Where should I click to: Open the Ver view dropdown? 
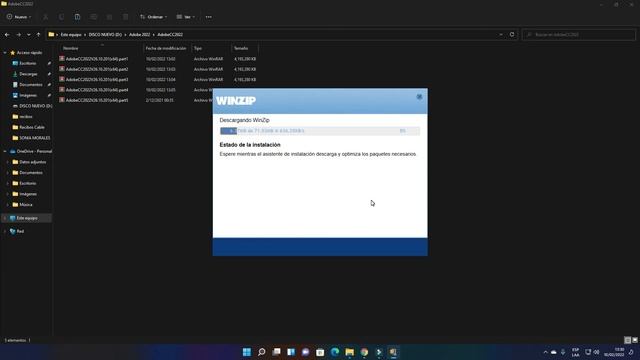click(186, 17)
